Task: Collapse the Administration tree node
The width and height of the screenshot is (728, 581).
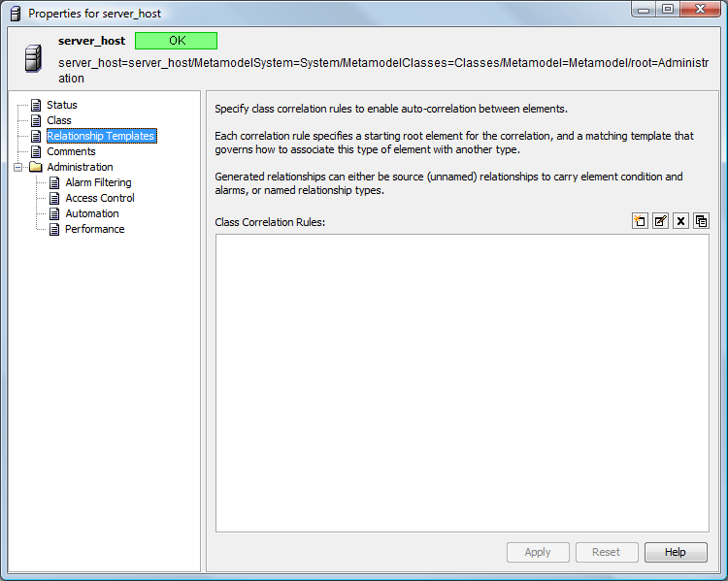Action: pos(17,167)
